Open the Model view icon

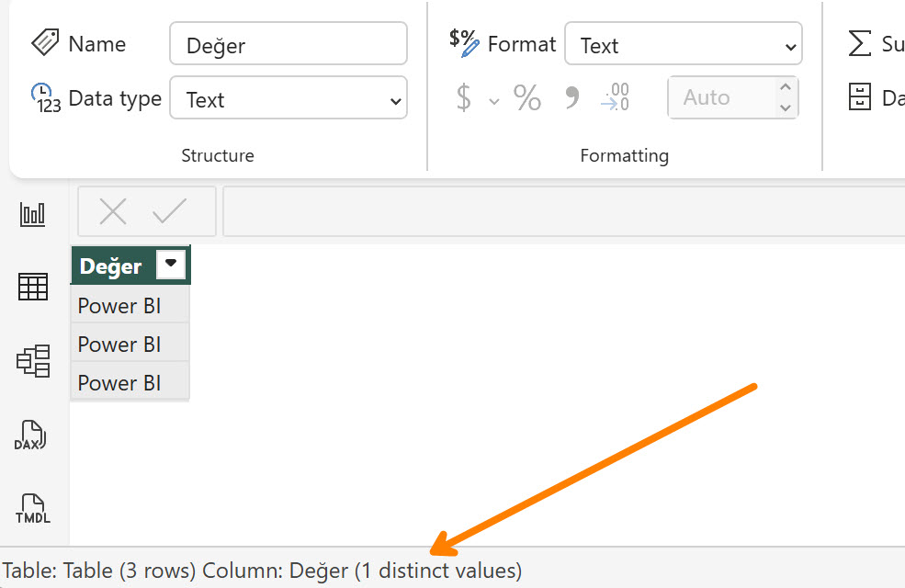coord(33,361)
